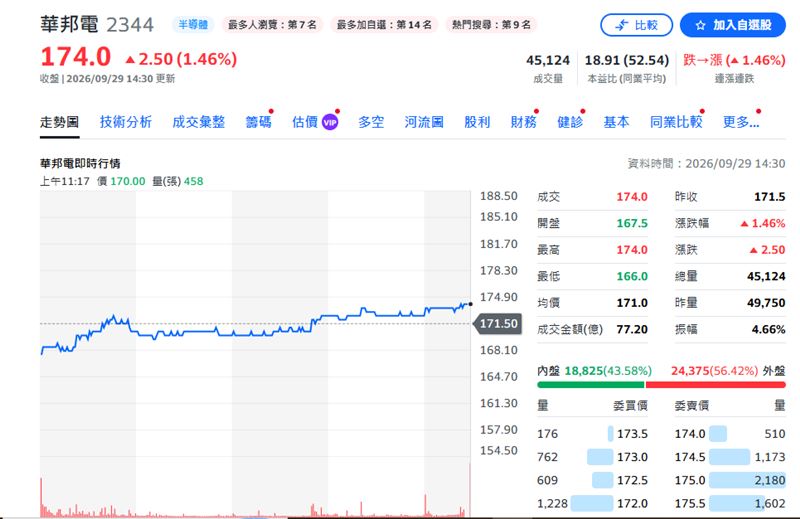Click the 18.91 (52.54) 本益比 value
The height and width of the screenshot is (519, 800).
(627, 60)
